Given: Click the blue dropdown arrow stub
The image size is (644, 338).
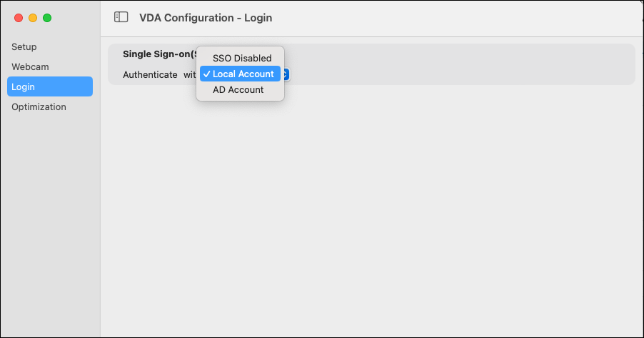Looking at the screenshot, I should click(x=286, y=74).
